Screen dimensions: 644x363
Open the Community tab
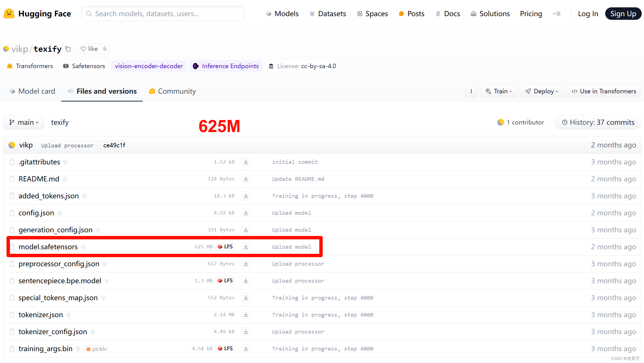click(172, 91)
